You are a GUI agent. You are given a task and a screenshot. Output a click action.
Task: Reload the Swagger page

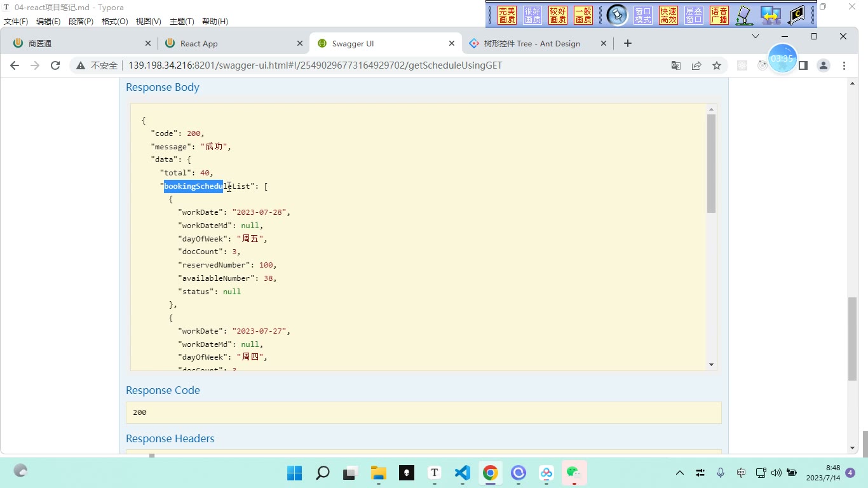click(55, 65)
